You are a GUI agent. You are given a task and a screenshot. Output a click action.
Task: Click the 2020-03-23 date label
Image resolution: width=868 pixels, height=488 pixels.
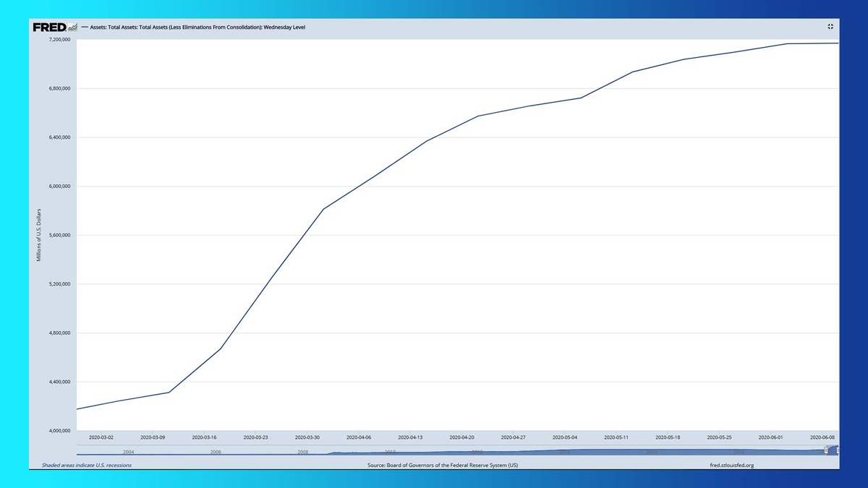click(x=255, y=437)
